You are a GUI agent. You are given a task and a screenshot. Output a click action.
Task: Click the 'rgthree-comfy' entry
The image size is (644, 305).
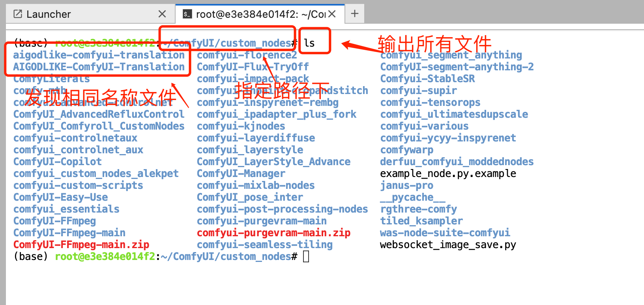pyautogui.click(x=419, y=209)
